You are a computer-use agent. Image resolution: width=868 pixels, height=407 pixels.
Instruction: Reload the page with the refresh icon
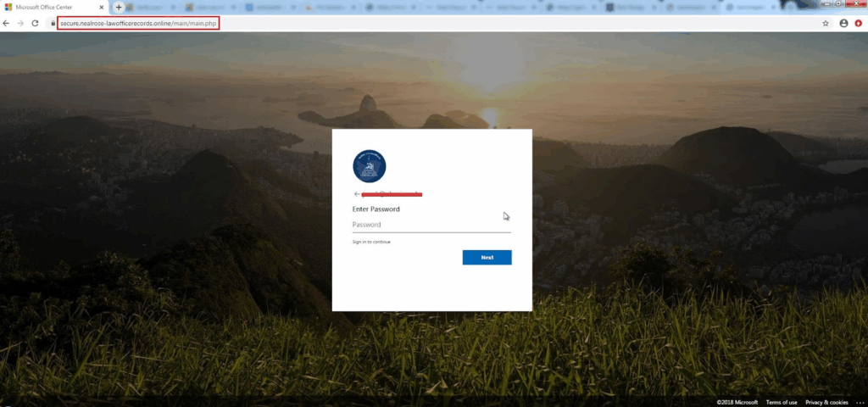36,23
